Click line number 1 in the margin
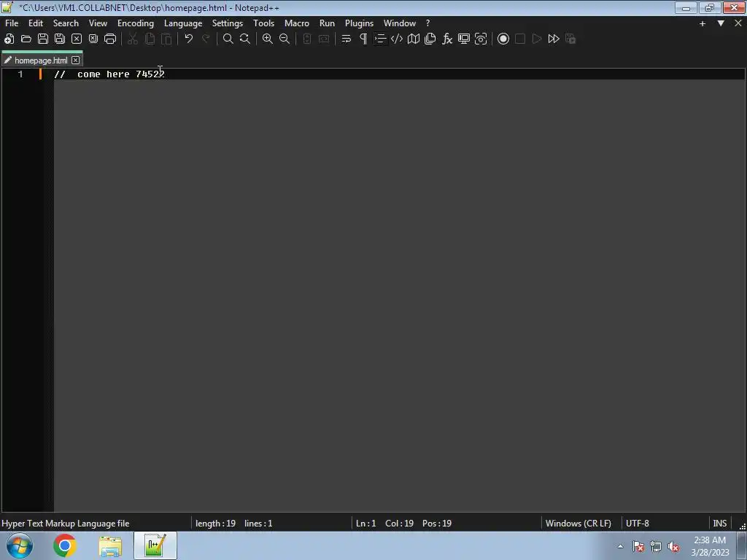The image size is (747, 560). pos(20,74)
